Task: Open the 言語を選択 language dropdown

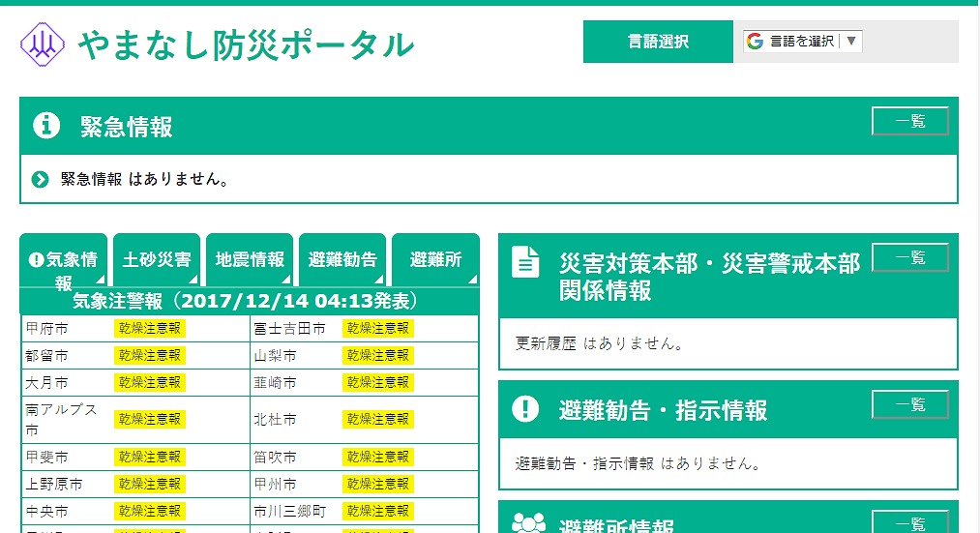Action: point(802,42)
